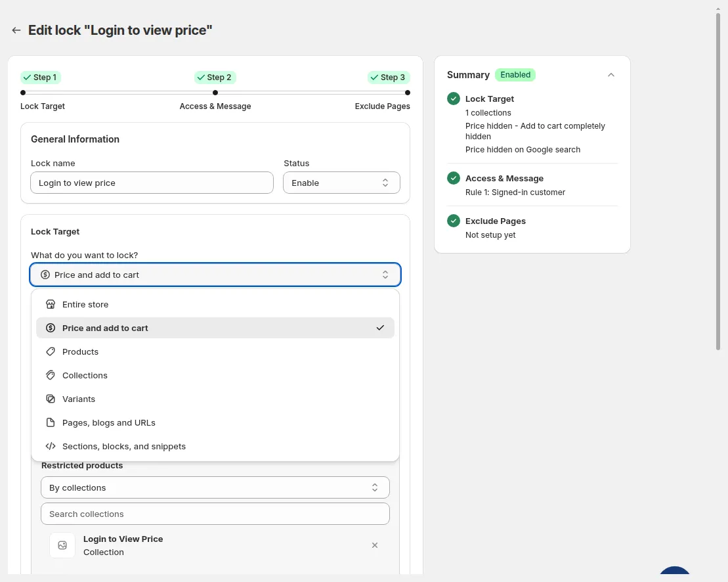728x582 pixels.
Task: Remove the Login to View Price collection
Action: coord(375,545)
